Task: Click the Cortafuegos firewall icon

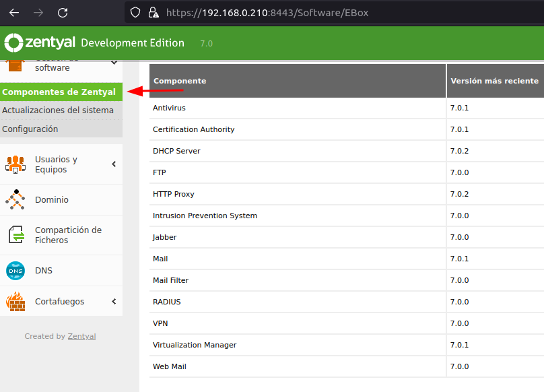Action: 15,301
